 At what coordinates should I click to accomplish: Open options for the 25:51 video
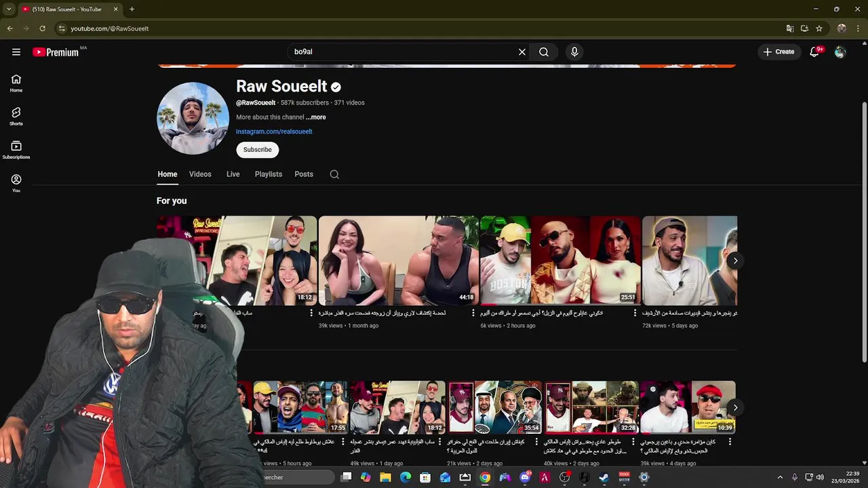pyautogui.click(x=635, y=313)
